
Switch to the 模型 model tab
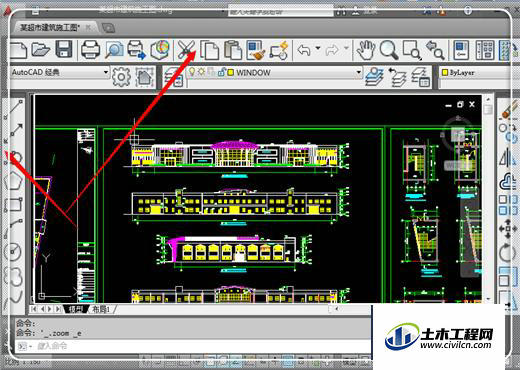[x=76, y=309]
